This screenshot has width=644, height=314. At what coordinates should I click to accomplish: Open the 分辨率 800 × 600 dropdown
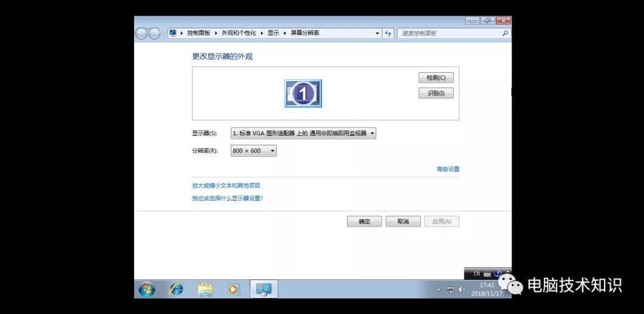[x=253, y=151]
